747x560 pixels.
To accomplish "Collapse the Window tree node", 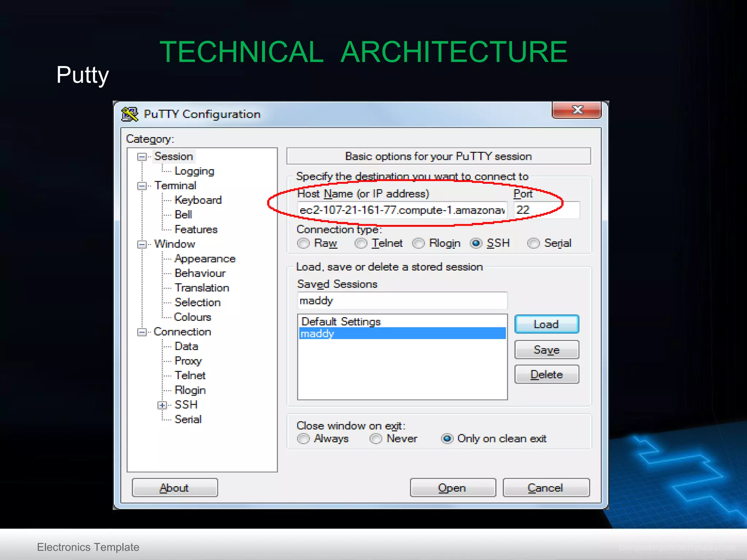I will (x=142, y=244).
